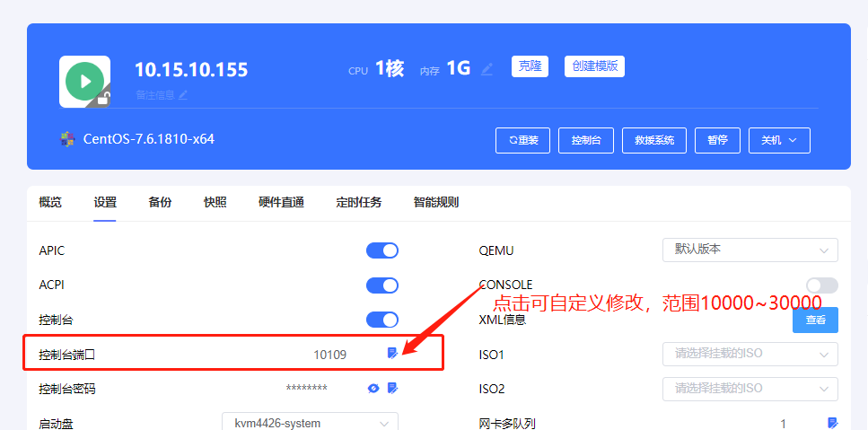The height and width of the screenshot is (430, 868).
Task: Edit memory size with pencil icon
Action: (487, 69)
